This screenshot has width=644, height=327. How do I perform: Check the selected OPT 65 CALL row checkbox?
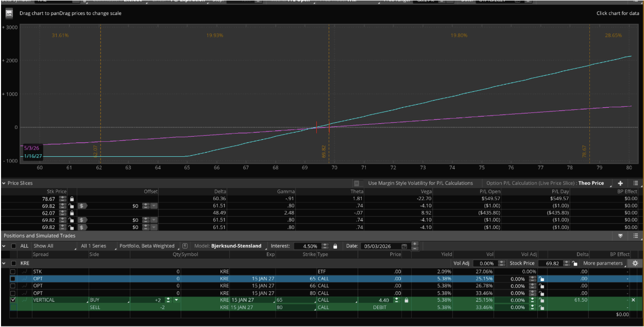point(13,279)
